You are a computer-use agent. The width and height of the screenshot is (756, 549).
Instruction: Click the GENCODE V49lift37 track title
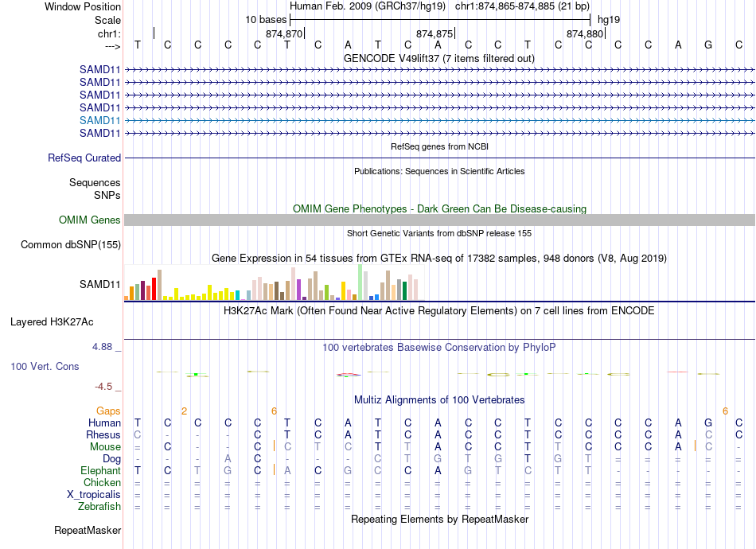[x=438, y=58]
